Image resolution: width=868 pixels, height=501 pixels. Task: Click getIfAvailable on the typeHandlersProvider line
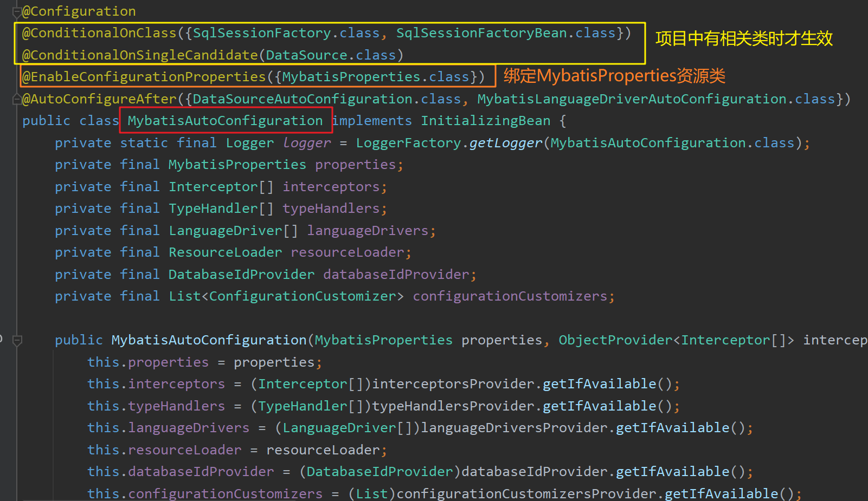click(600, 406)
